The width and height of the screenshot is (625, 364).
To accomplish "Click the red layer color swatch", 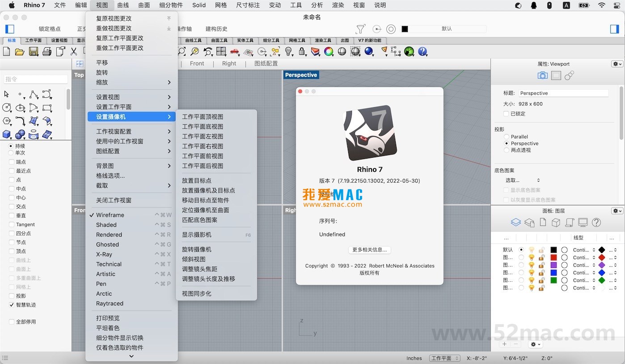I will (x=553, y=258).
